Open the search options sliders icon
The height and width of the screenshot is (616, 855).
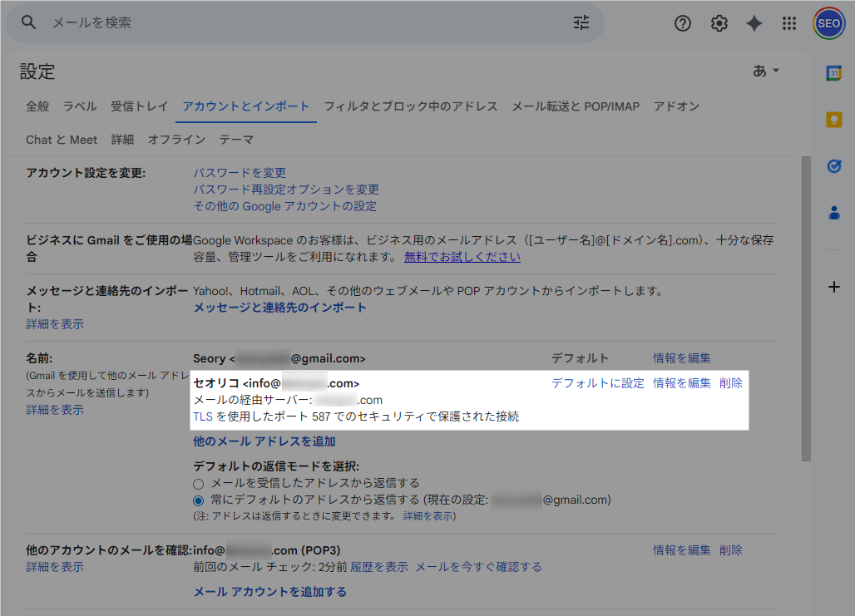click(581, 23)
